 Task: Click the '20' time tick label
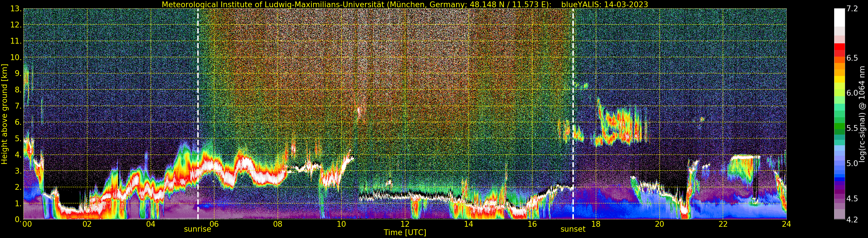(659, 224)
